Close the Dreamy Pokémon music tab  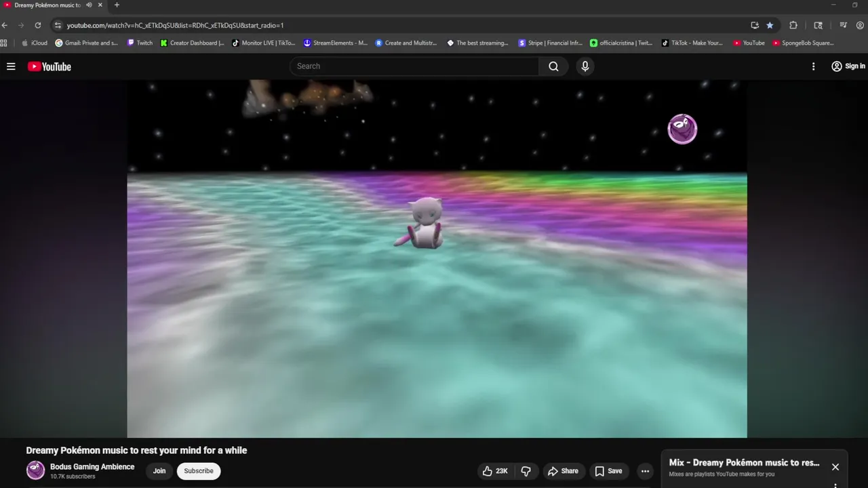[x=100, y=5]
